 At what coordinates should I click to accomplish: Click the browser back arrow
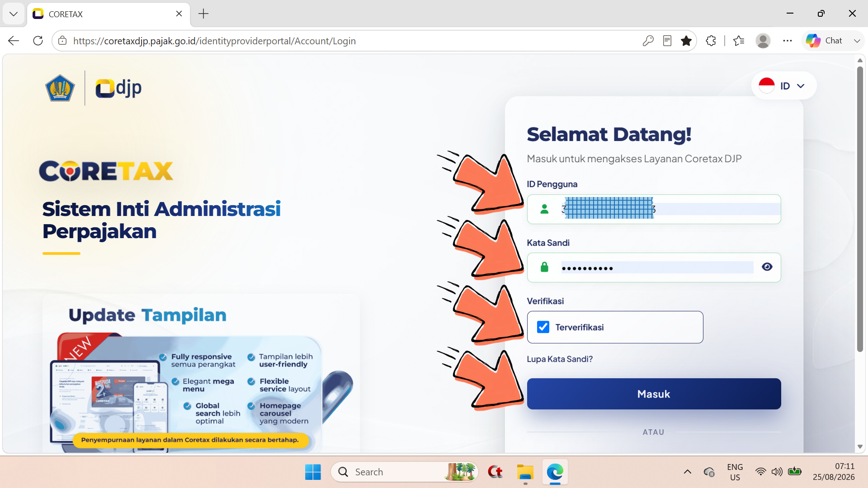(x=14, y=41)
